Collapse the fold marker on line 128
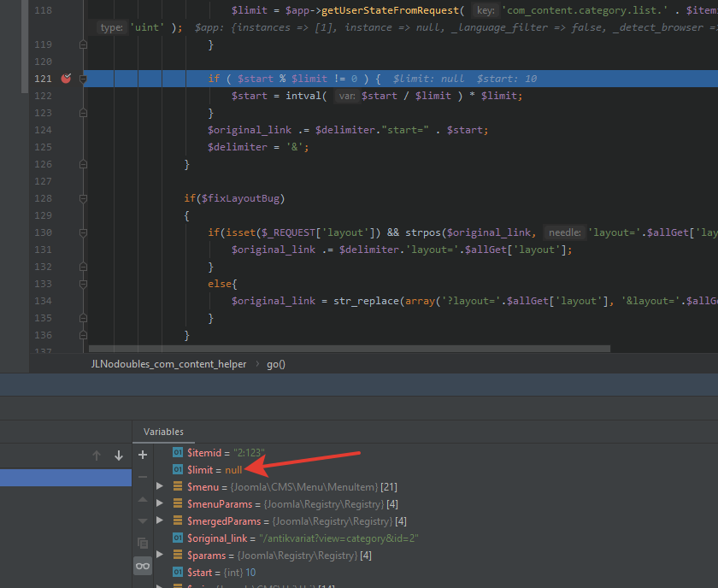The image size is (718, 588). 84,198
